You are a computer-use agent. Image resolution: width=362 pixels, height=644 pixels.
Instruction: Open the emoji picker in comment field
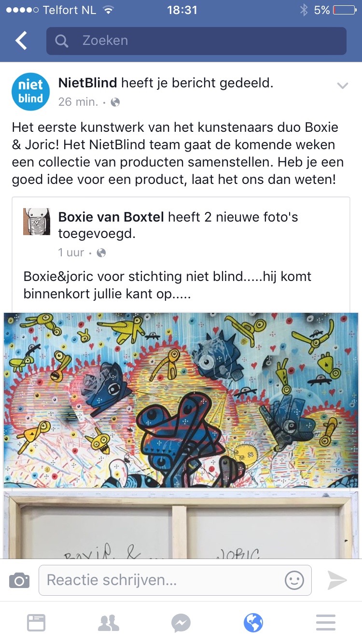(x=294, y=580)
